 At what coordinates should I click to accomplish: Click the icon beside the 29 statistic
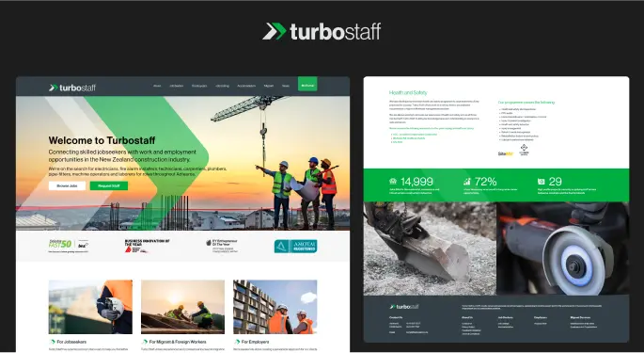pyautogui.click(x=541, y=181)
